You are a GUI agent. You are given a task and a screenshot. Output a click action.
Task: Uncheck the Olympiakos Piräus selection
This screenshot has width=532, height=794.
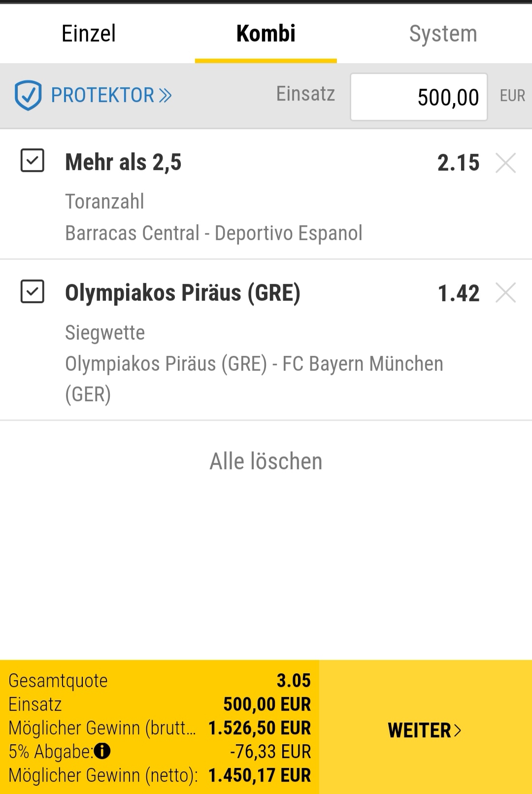tap(33, 291)
